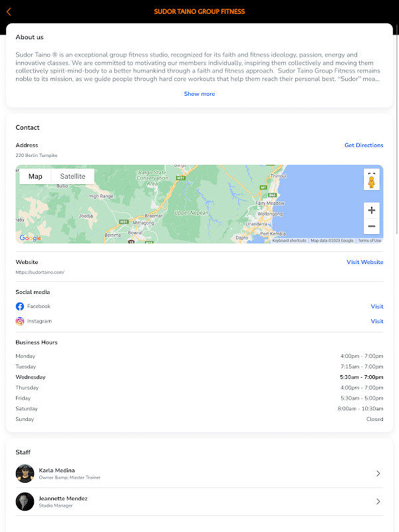Click Get Directions link
399x532 pixels.
tap(364, 145)
